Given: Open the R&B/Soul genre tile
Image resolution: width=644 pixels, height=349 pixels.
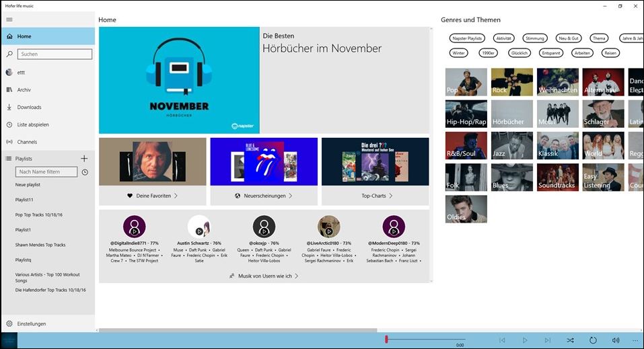Looking at the screenshot, I should coord(466,145).
